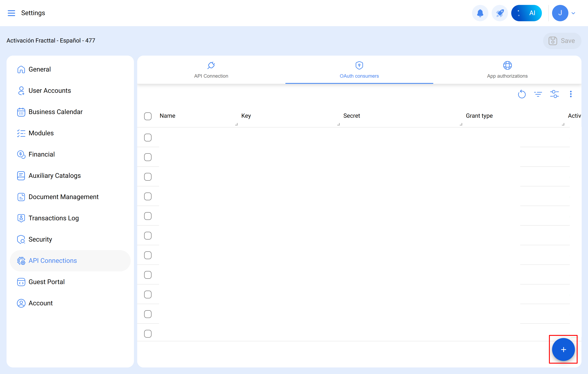Toggle the select-all header checkbox
The height and width of the screenshot is (374, 588).
[x=148, y=116]
